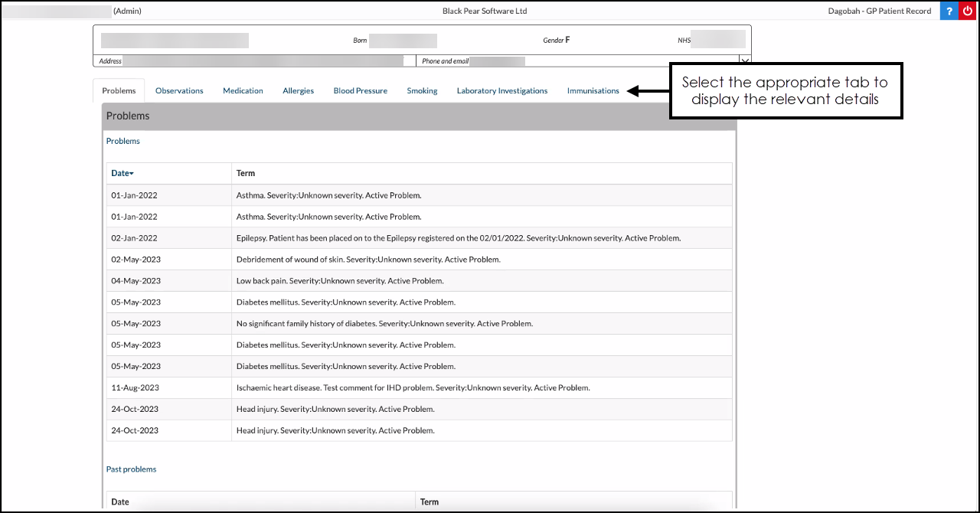This screenshot has width=980, height=513.
Task: Sort problems by the Date column
Action: point(122,173)
